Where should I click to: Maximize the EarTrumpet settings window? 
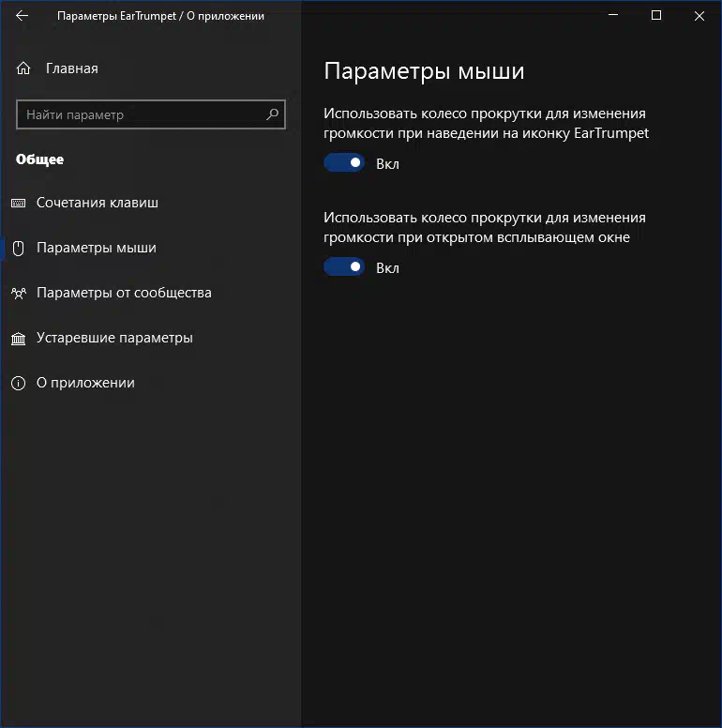(656, 15)
